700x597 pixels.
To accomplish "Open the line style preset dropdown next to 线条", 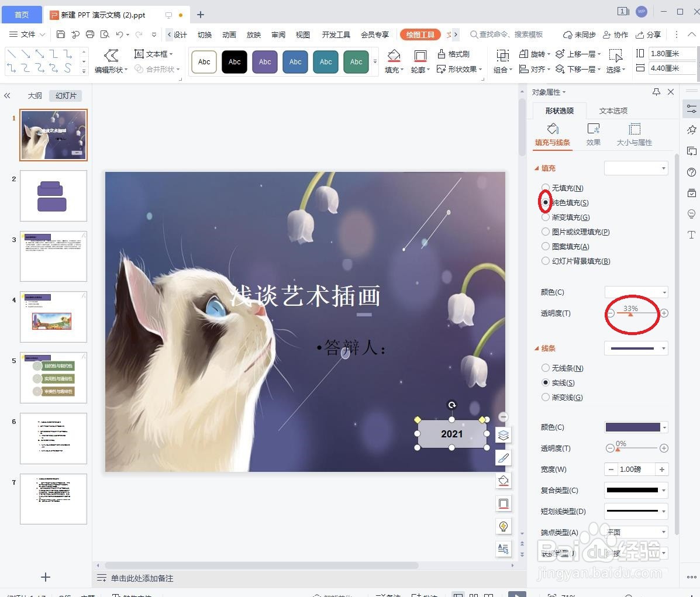I will [636, 348].
